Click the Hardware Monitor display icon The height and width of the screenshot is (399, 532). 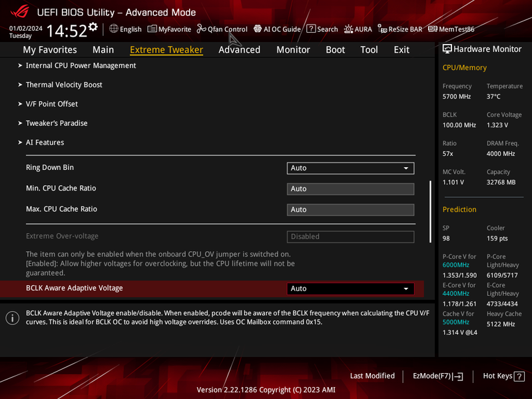point(447,49)
